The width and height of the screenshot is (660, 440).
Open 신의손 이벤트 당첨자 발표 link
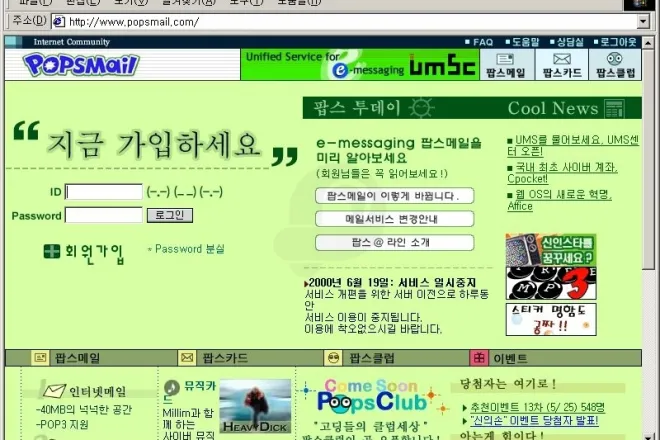click(534, 420)
